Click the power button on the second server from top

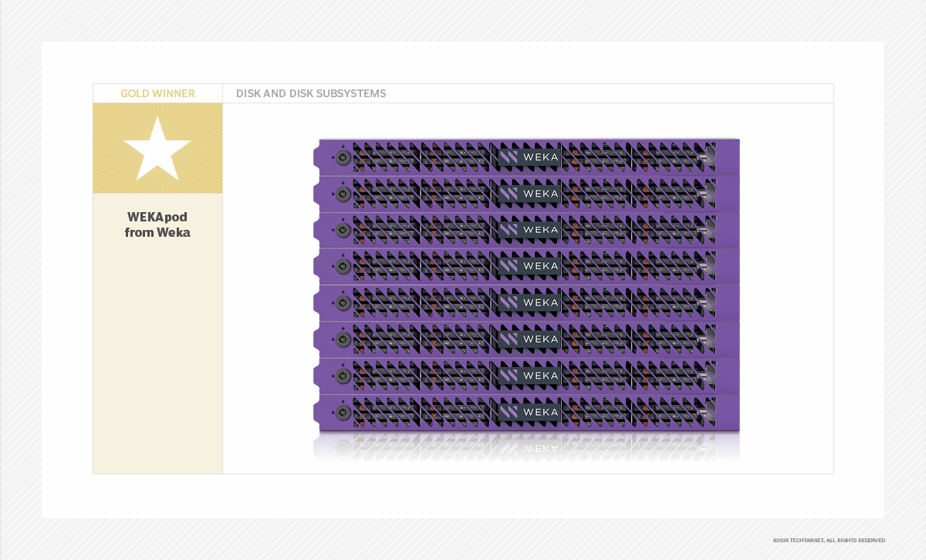(x=343, y=194)
